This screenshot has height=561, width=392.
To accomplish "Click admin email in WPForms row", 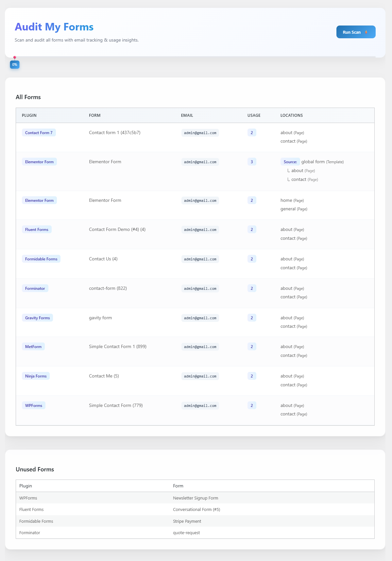I will (x=200, y=406).
